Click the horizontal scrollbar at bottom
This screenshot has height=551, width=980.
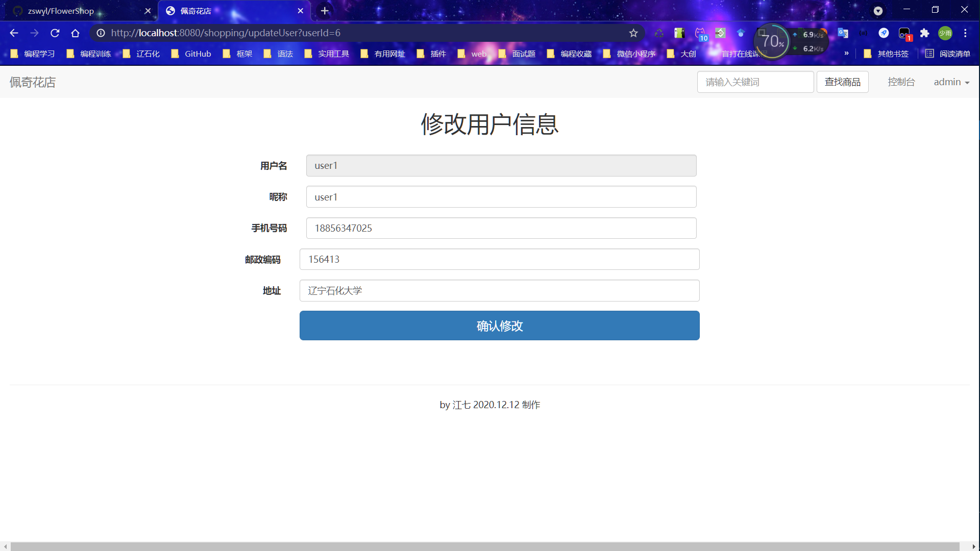tap(485, 546)
